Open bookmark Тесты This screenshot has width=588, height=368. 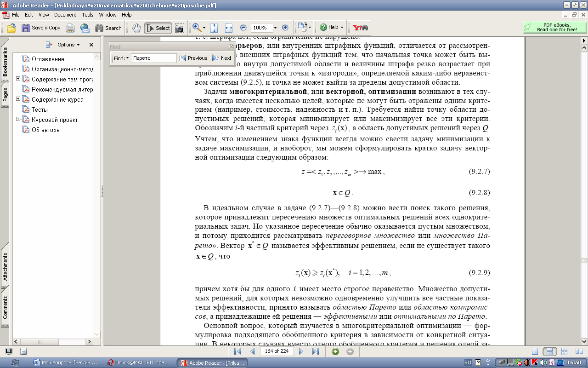pos(40,109)
